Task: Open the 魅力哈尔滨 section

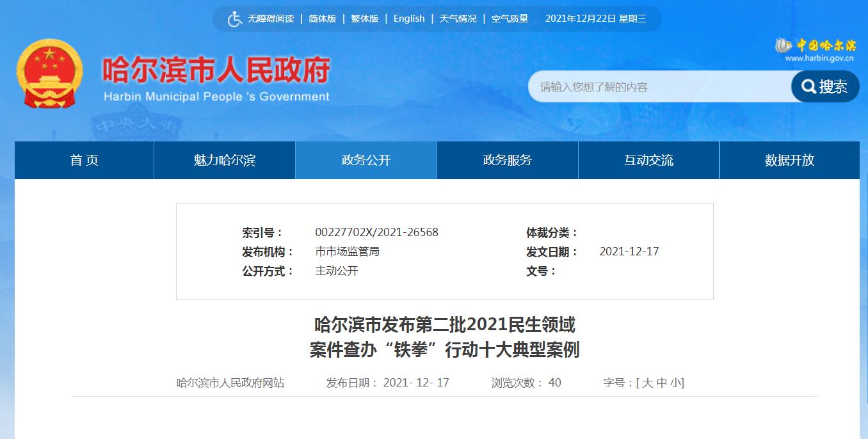Action: 224,161
